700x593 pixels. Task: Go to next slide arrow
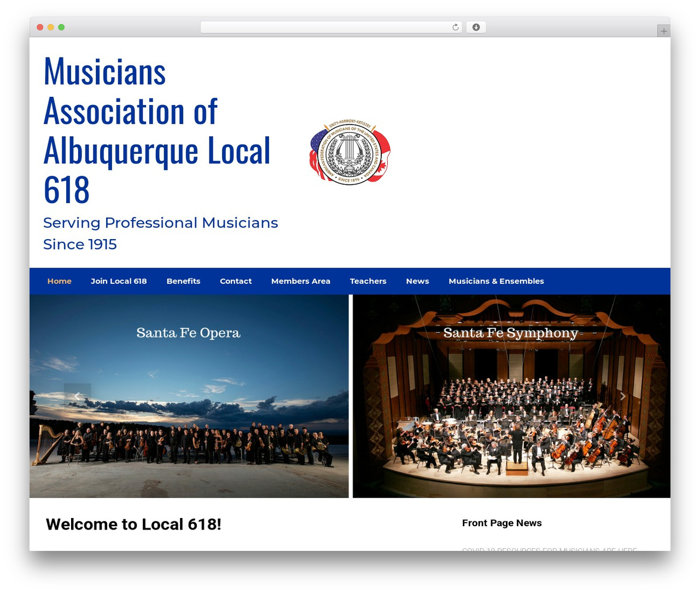coord(622,396)
